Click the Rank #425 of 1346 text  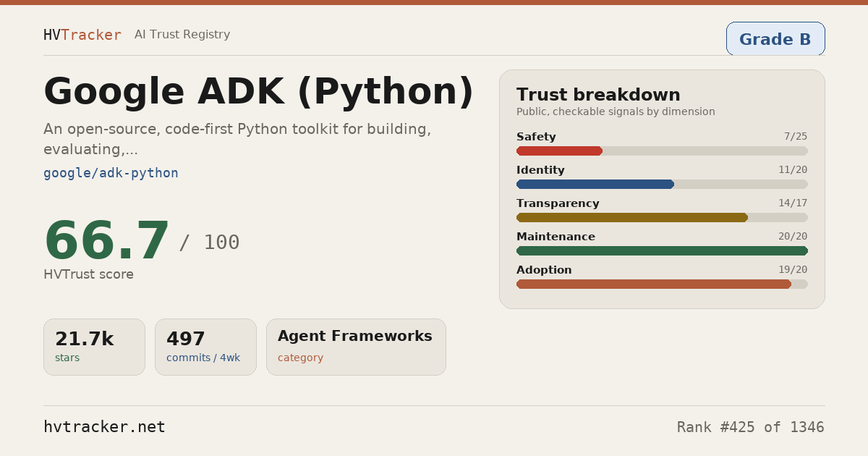[751, 427]
